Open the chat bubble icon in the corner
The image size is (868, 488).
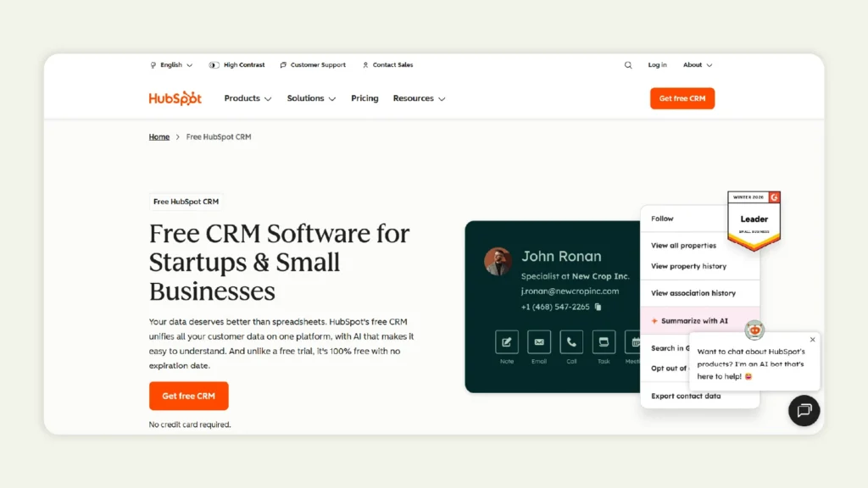tap(803, 411)
